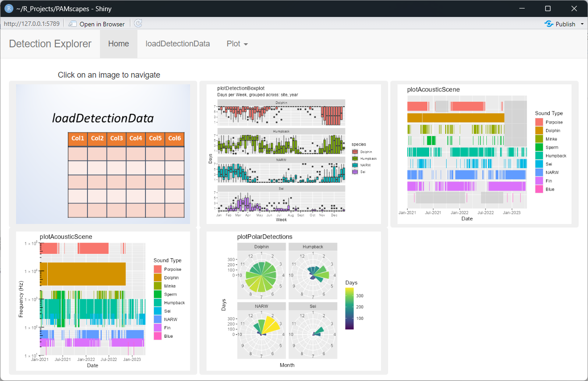Click the Open in Browser button
The height and width of the screenshot is (381, 588).
pyautogui.click(x=97, y=24)
